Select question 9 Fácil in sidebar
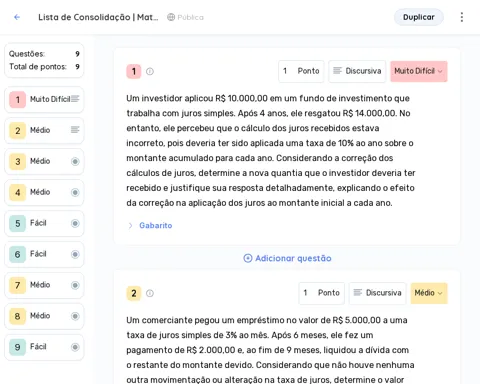480x384 pixels. click(x=44, y=347)
